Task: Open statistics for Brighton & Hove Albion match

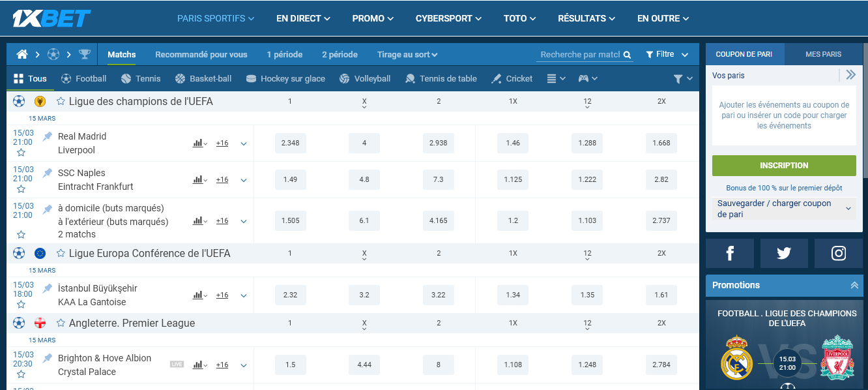Action: pyautogui.click(x=199, y=365)
